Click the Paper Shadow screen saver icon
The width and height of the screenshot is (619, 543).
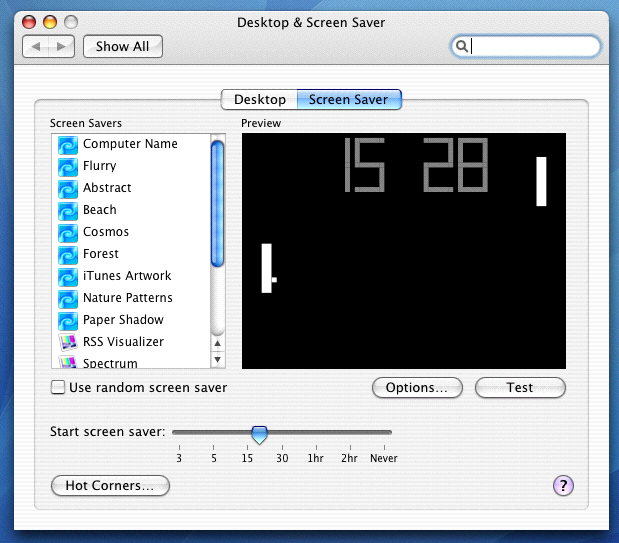pos(68,321)
